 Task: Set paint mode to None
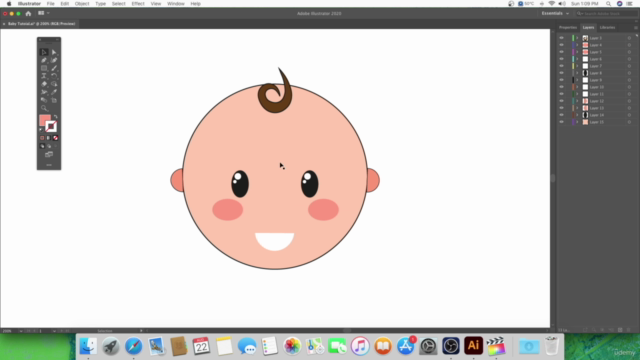[x=56, y=138]
